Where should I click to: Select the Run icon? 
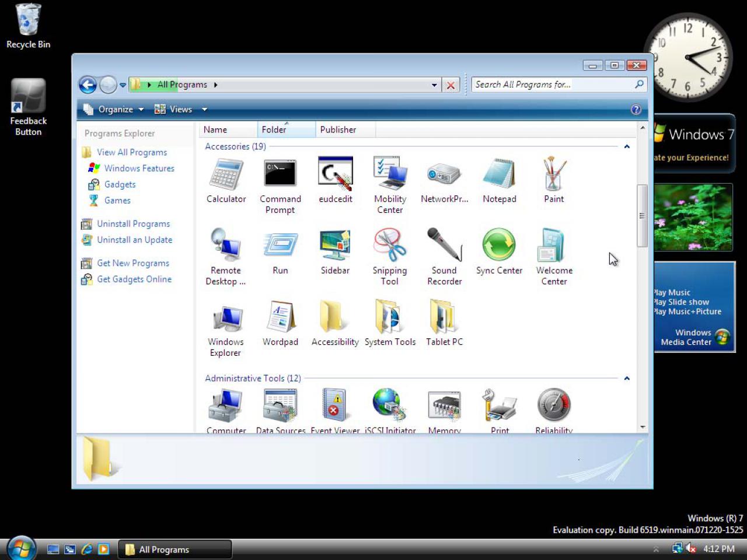pyautogui.click(x=280, y=245)
